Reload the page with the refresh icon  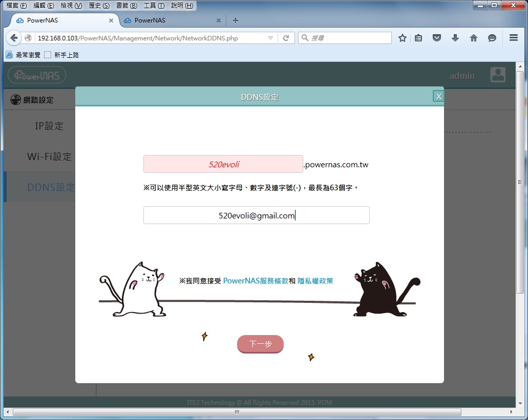click(x=286, y=38)
